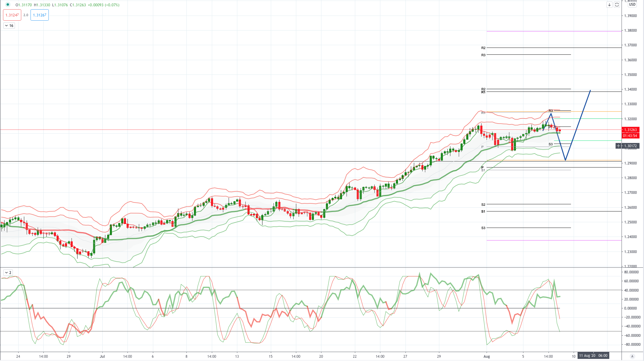Open the USD currency selector
The image size is (644, 361).
pos(632,4)
